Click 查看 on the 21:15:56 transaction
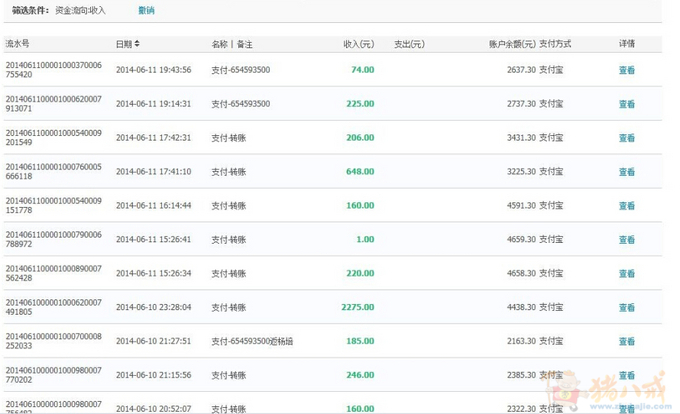This screenshot has width=680, height=414. [x=626, y=376]
